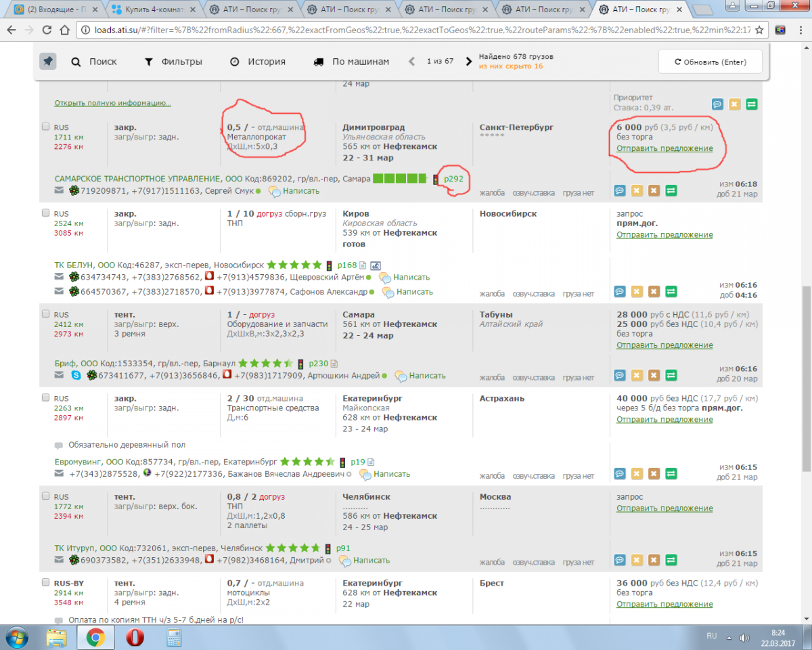Open the Фильтры menu item
Viewport: 812px width, 650px height.
(173, 61)
